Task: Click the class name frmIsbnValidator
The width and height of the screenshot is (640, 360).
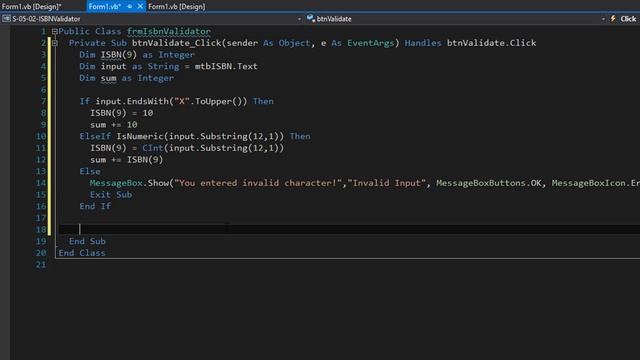Action: tap(169, 31)
